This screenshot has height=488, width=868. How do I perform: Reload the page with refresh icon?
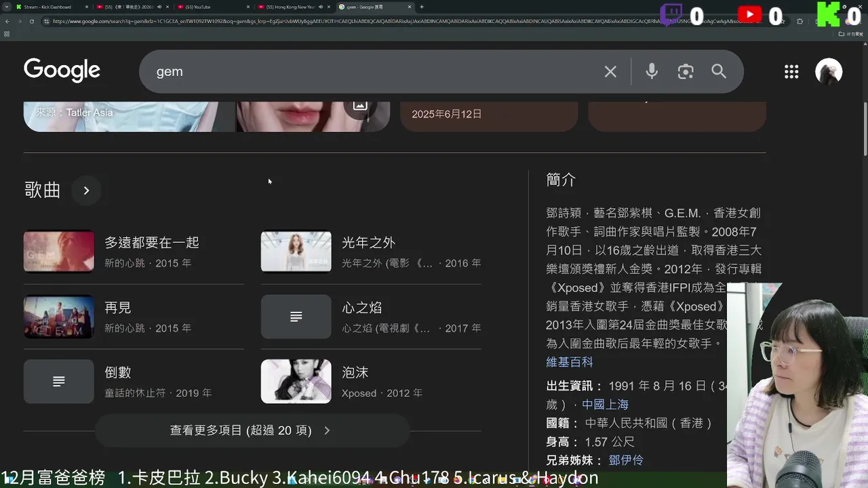pyautogui.click(x=31, y=21)
